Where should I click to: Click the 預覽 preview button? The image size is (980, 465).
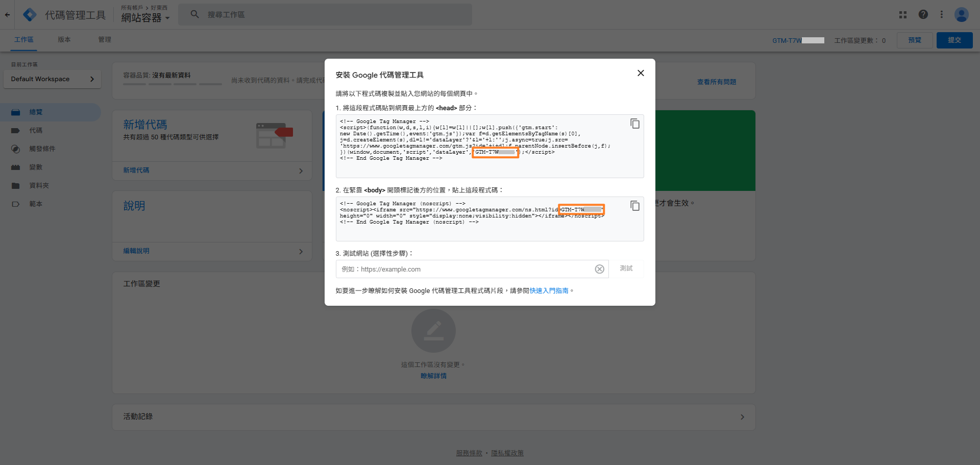915,40
